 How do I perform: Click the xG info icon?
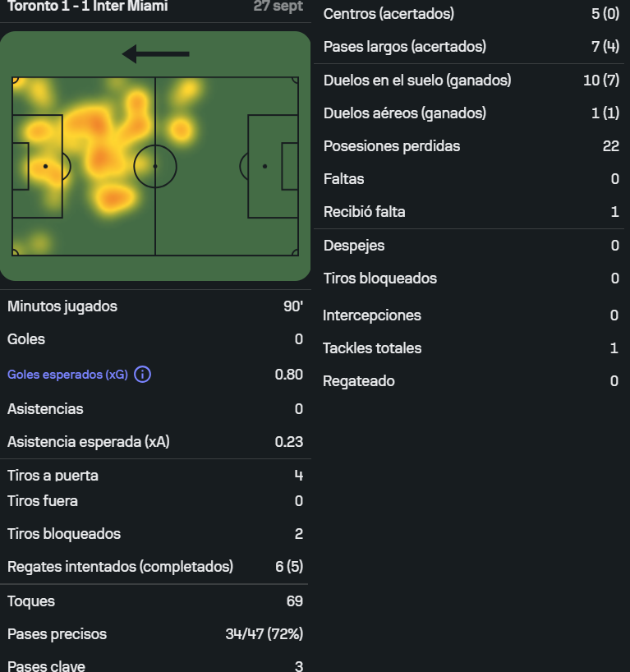[x=142, y=375]
